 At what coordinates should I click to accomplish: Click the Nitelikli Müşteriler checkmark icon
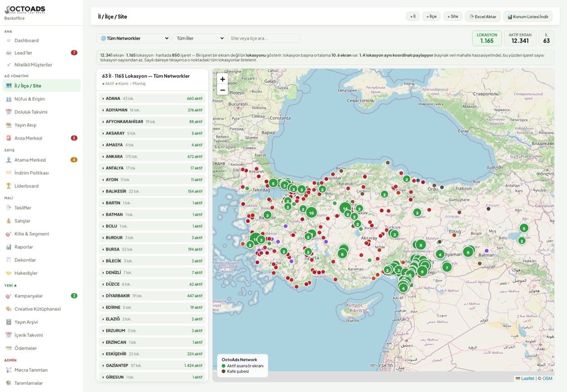coord(9,65)
